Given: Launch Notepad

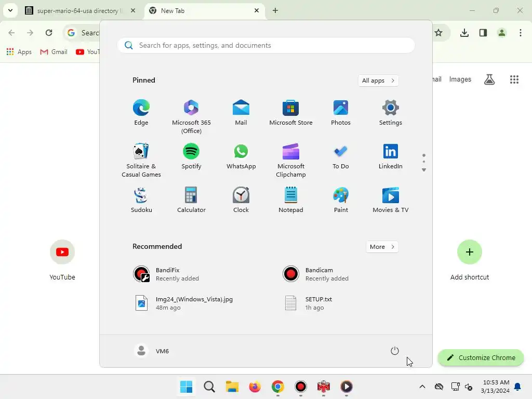Looking at the screenshot, I should click(x=291, y=200).
